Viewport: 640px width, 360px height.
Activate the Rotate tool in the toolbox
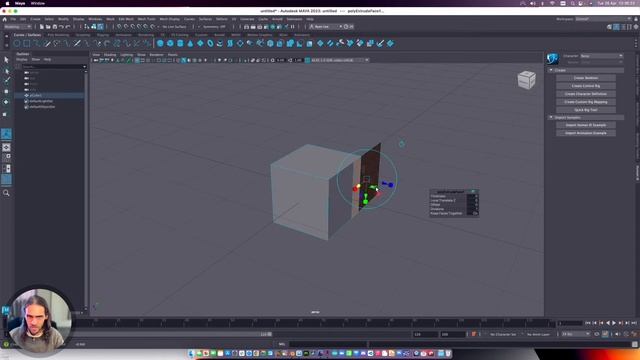(6, 102)
